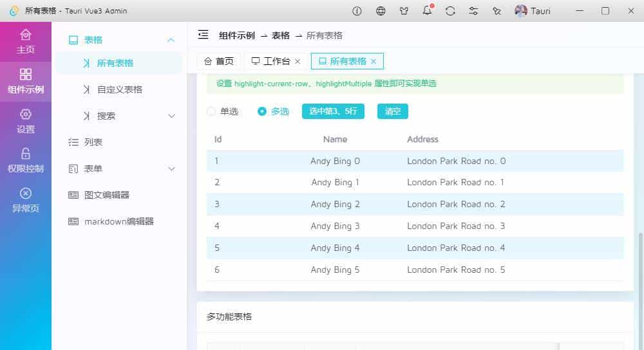Click London Park Road no. 5 cell
The image size is (644, 350).
click(456, 270)
